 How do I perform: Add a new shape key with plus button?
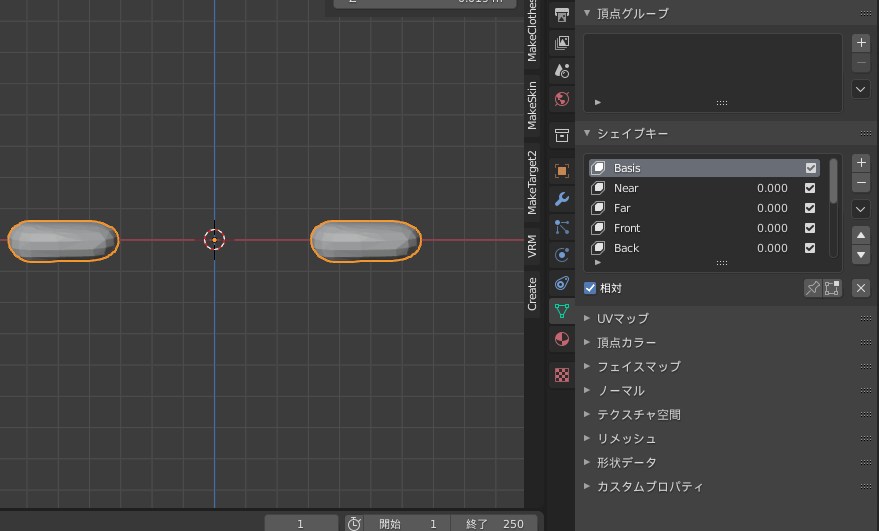coord(861,162)
